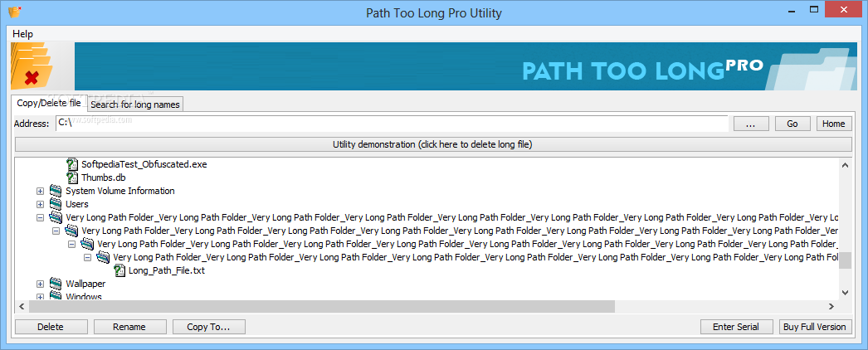This screenshot has height=350, width=868.
Task: Click the horizontal scrollbar left arrow
Action: [x=22, y=306]
